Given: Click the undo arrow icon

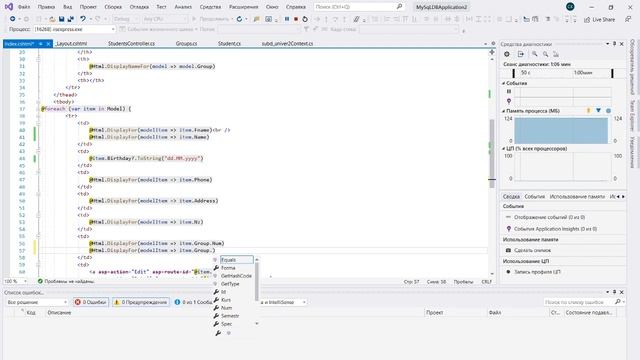Looking at the screenshot, I should (x=83, y=19).
